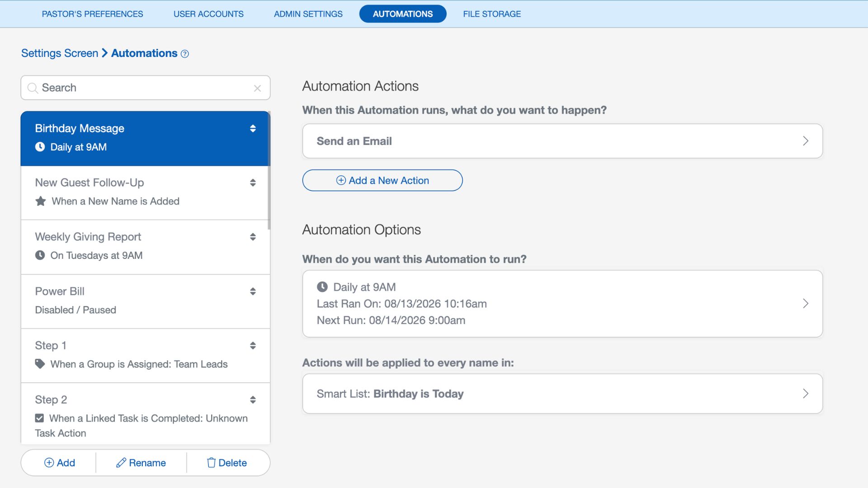Click the checked-box icon in the Step 2 row
Screen dimensions: 868x488
(40, 418)
